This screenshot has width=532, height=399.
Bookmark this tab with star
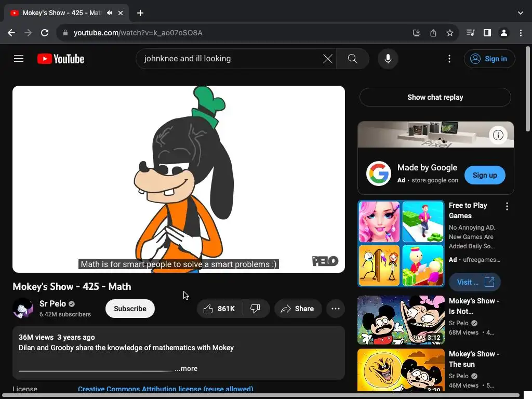pyautogui.click(x=449, y=33)
